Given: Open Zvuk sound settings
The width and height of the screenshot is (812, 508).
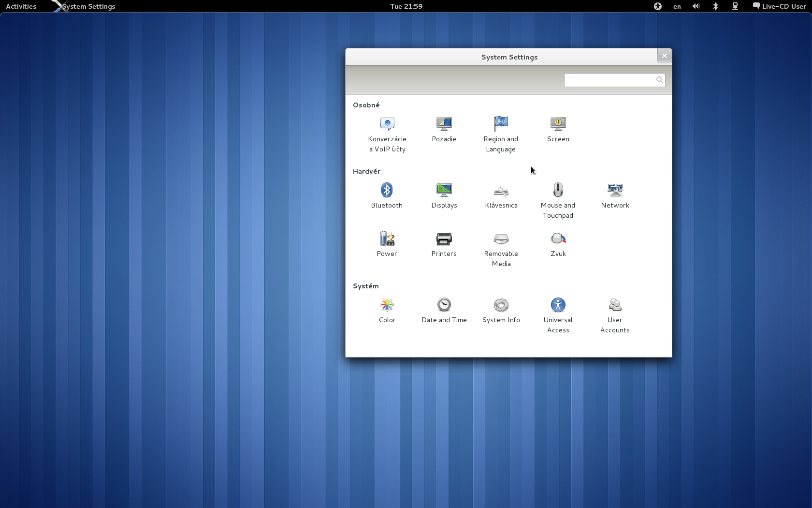Looking at the screenshot, I should pos(558,244).
